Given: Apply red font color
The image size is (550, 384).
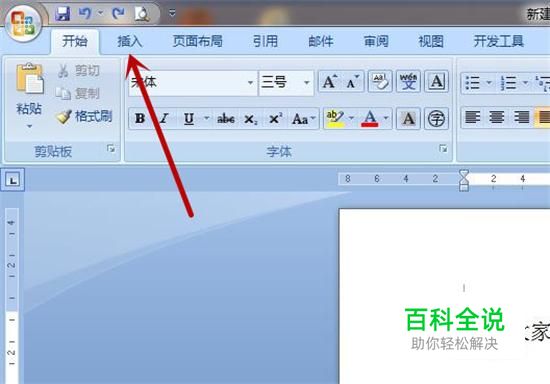Looking at the screenshot, I should pyautogui.click(x=370, y=119).
